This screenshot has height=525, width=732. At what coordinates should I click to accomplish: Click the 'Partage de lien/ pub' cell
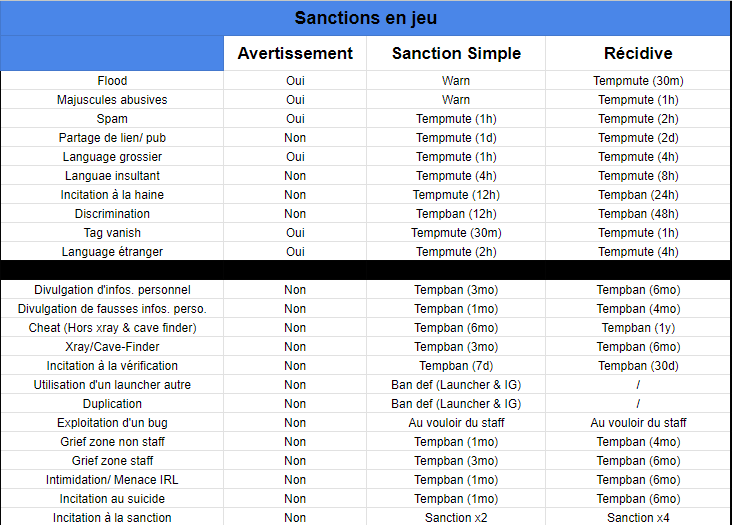pos(112,138)
